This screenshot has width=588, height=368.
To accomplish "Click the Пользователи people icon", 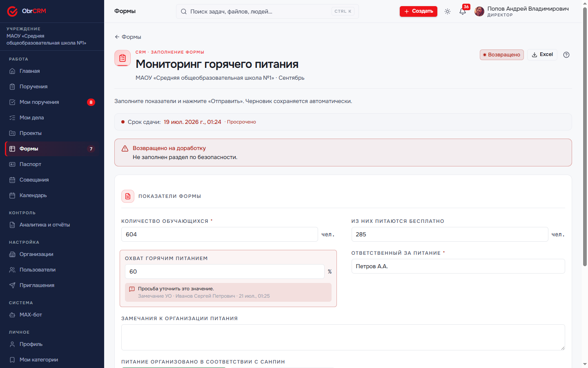I will coord(12,270).
